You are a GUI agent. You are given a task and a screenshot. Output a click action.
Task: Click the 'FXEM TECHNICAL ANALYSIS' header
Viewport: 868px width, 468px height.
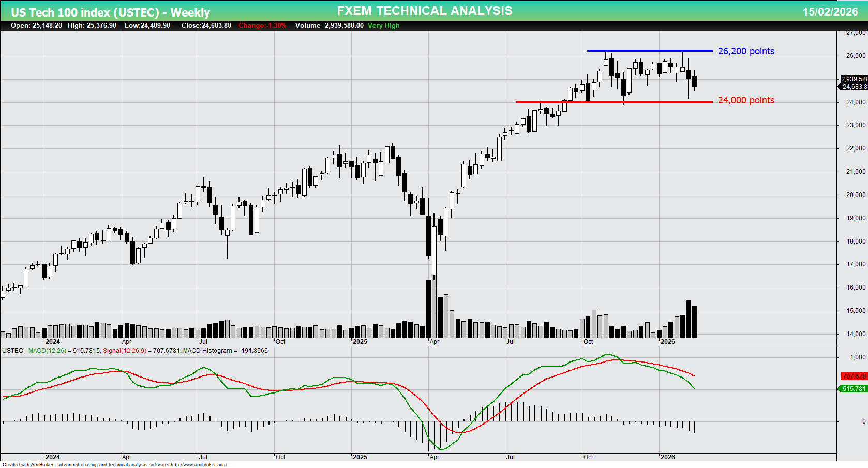pyautogui.click(x=424, y=10)
